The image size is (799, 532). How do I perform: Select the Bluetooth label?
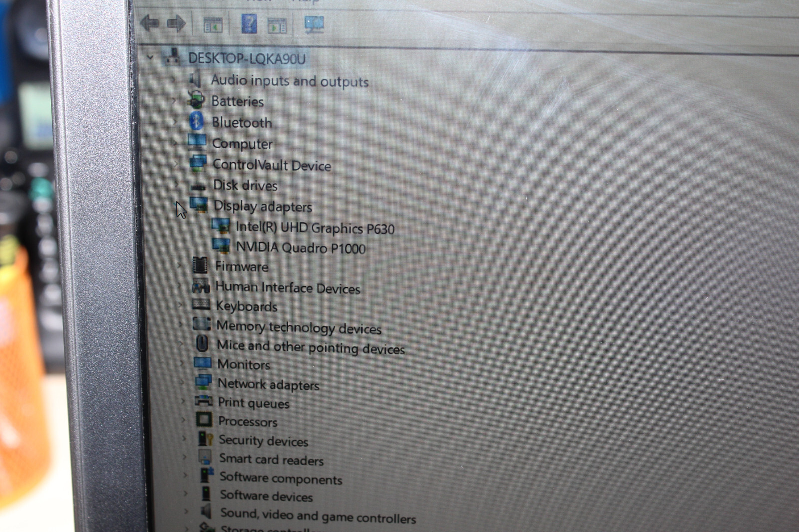click(242, 122)
